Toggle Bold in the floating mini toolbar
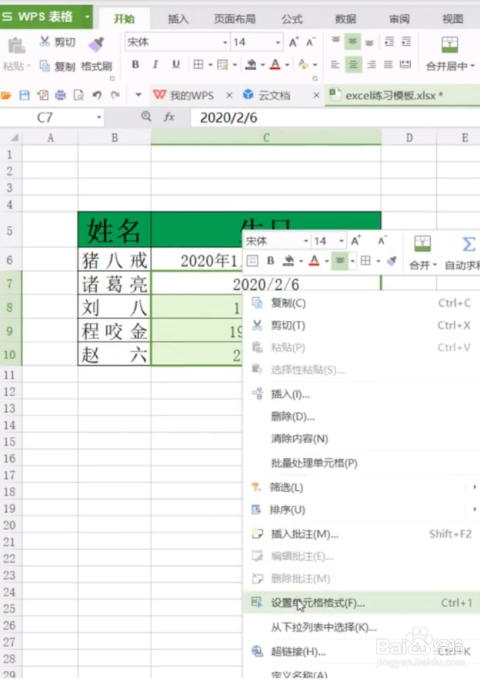The width and height of the screenshot is (493, 680). click(271, 261)
